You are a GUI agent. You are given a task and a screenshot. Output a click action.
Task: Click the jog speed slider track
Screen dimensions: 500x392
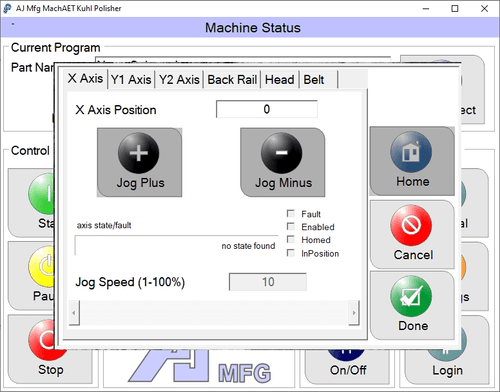[214, 313]
